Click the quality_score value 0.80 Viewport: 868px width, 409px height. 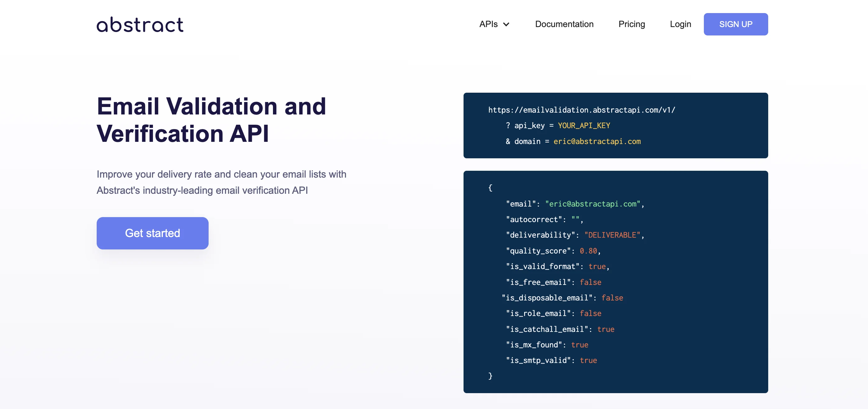(x=588, y=250)
